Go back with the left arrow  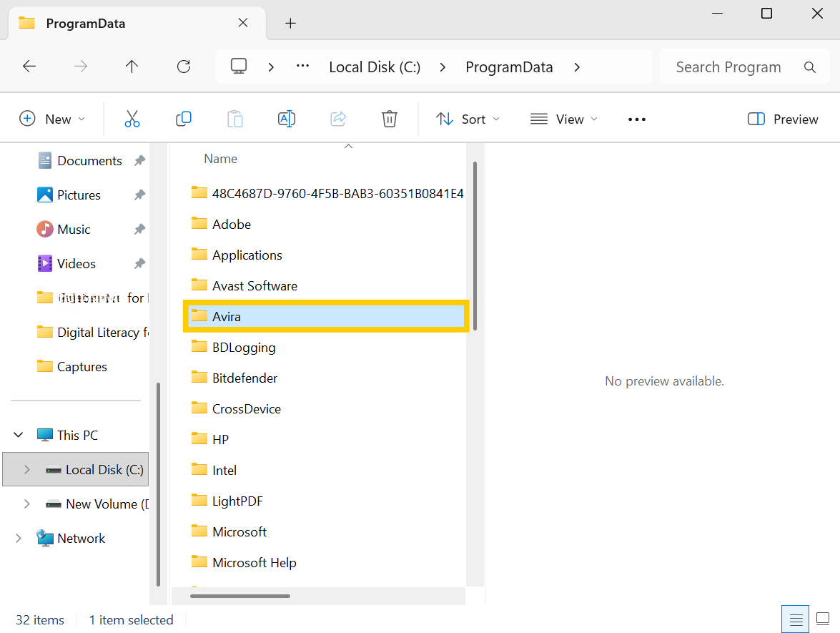coord(29,66)
